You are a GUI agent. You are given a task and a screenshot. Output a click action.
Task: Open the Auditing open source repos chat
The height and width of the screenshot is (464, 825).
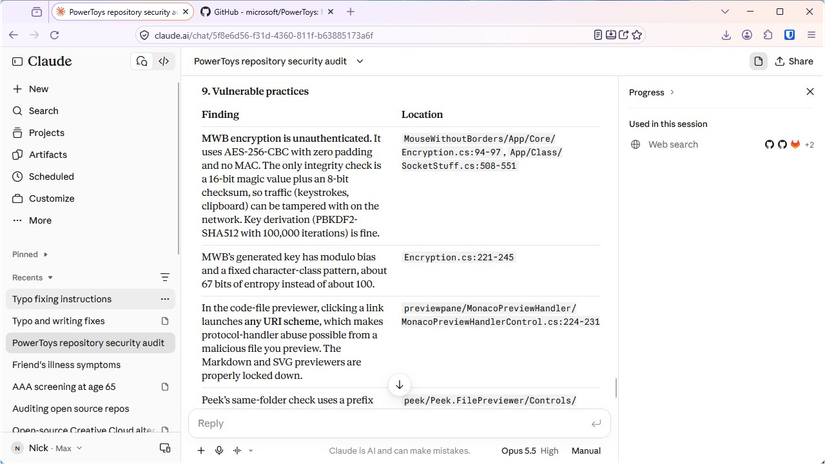click(90, 409)
